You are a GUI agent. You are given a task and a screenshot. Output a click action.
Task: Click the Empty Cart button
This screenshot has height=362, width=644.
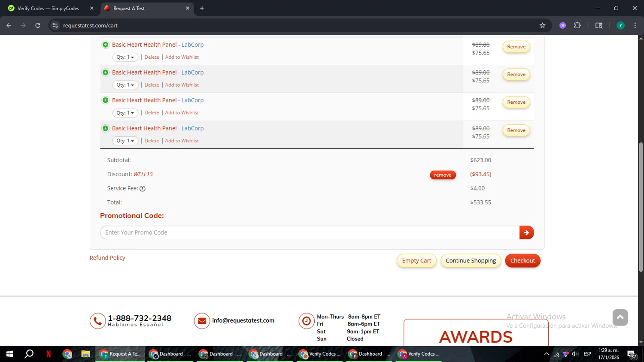(416, 261)
